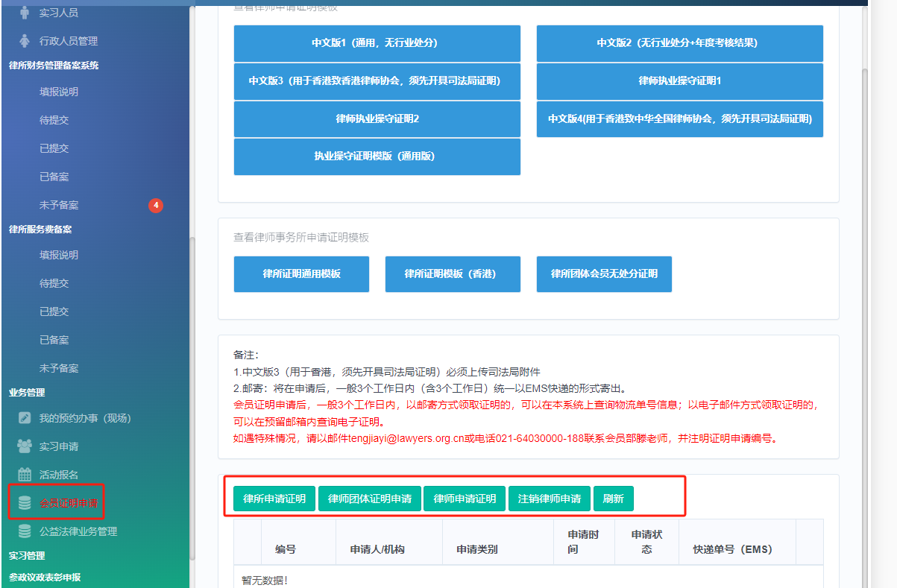897x588 pixels.
Task: Click the database icon beside 会员证明申请
Action: click(25, 503)
